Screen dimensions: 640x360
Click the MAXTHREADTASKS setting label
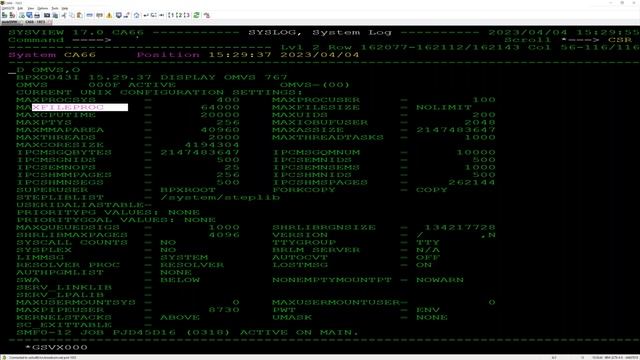click(328, 138)
